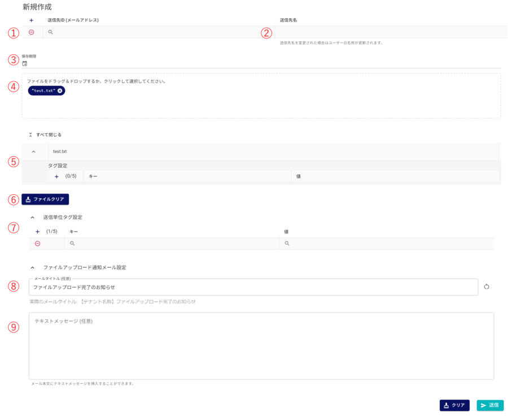508x420 pixels.
Task: Click the メールタイトル input field
Action: (253, 287)
